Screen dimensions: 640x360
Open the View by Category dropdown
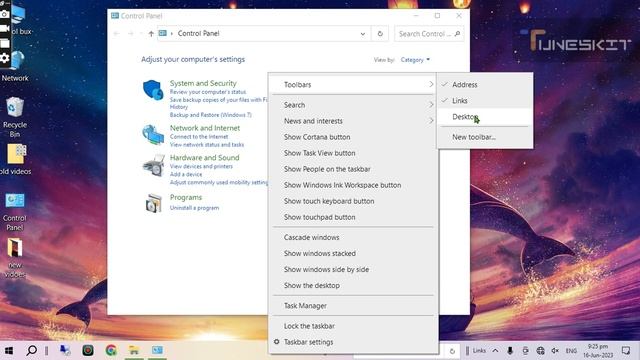click(x=415, y=60)
